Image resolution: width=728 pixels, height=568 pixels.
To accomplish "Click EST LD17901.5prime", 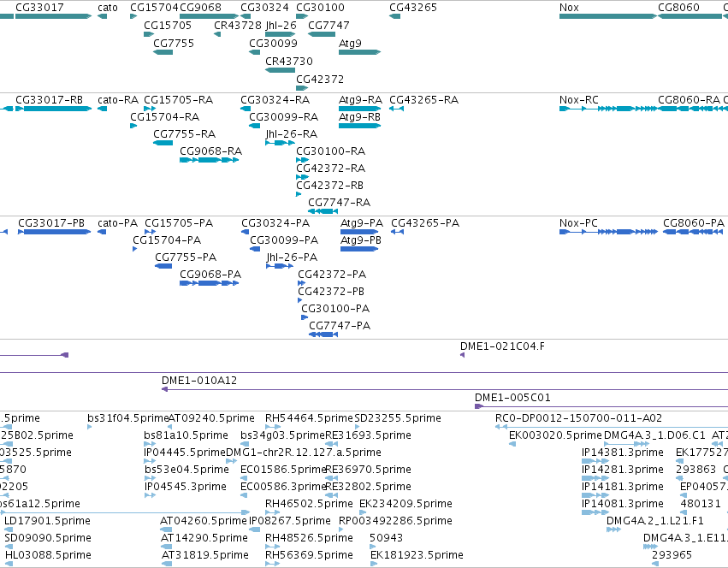I will [x=9, y=530].
